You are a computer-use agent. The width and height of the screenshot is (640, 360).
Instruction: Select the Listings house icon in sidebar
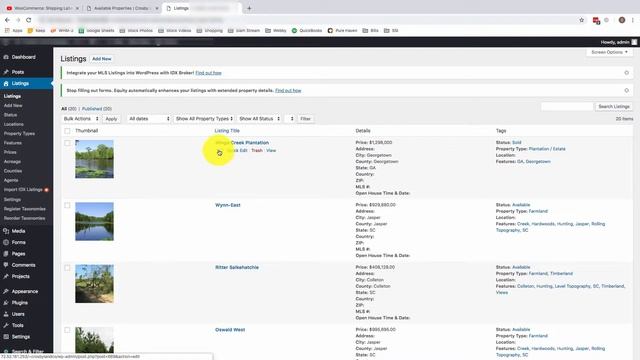click(x=6, y=83)
